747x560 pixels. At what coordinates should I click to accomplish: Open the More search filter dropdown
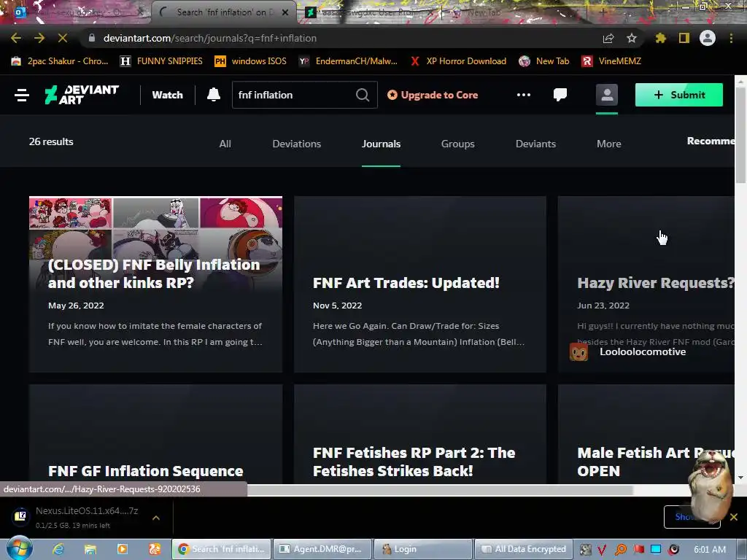pyautogui.click(x=609, y=144)
